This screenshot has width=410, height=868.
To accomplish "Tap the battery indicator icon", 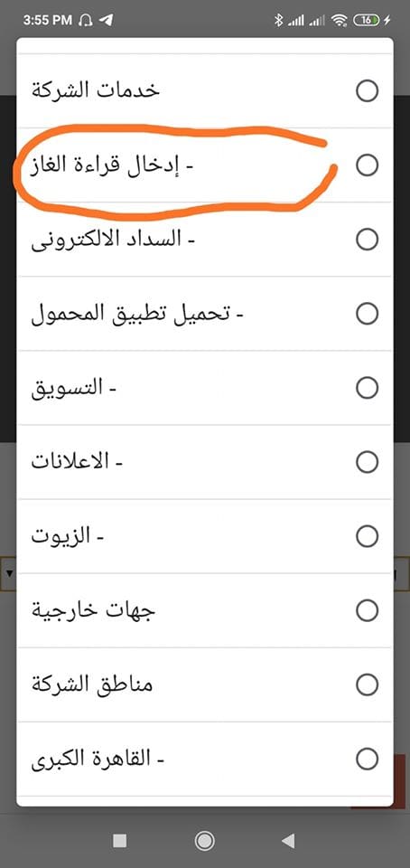I will 368,21.
